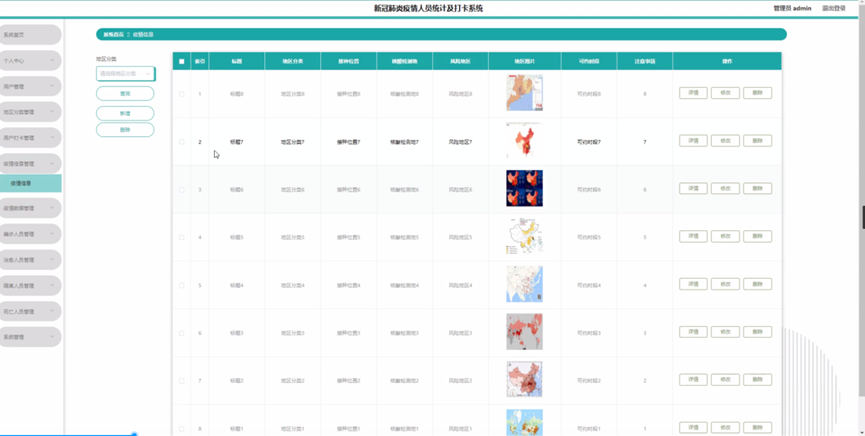Open the dark blue map thumbnail in row 标题6

(524, 188)
